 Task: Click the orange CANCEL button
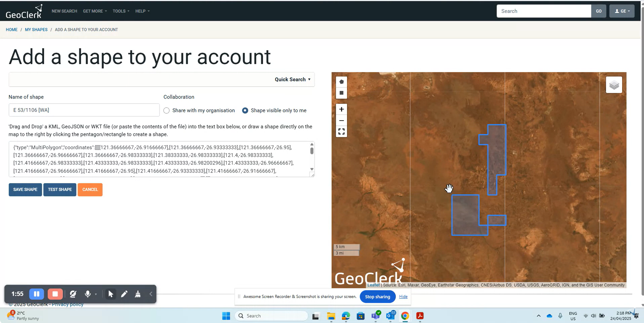(90, 190)
